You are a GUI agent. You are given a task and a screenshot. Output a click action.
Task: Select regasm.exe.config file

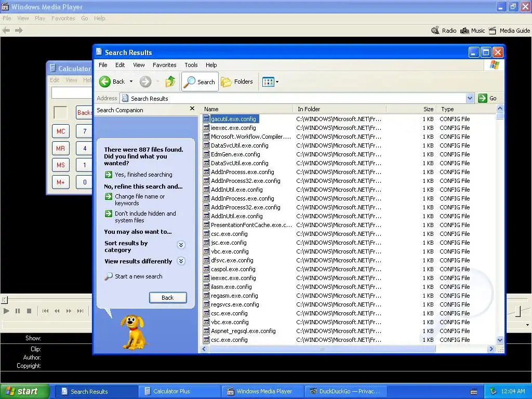[x=234, y=296]
